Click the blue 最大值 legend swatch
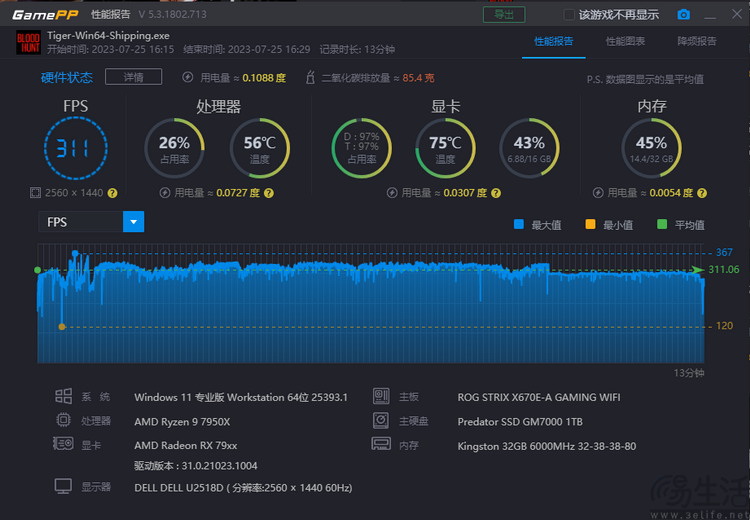 518,224
